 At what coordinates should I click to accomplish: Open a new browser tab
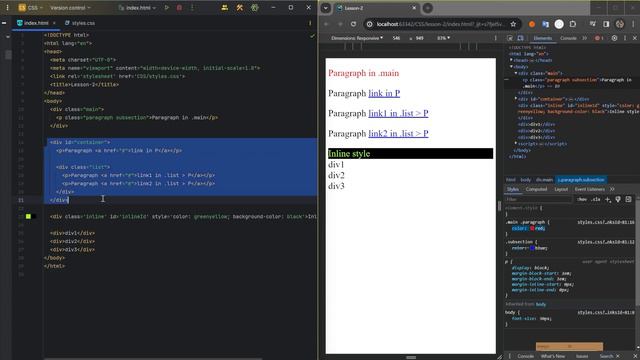click(x=427, y=8)
